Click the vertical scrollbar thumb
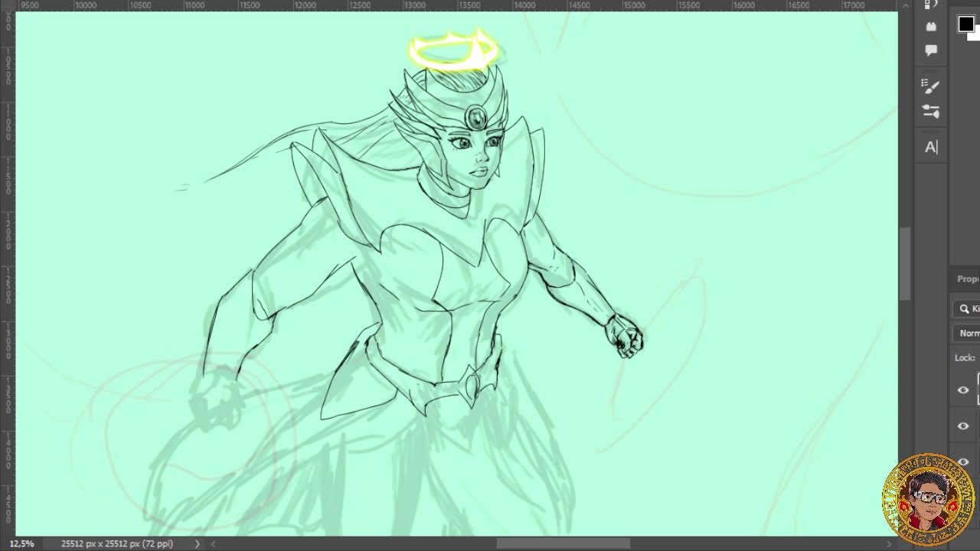This screenshot has height=551, width=980. click(x=905, y=264)
